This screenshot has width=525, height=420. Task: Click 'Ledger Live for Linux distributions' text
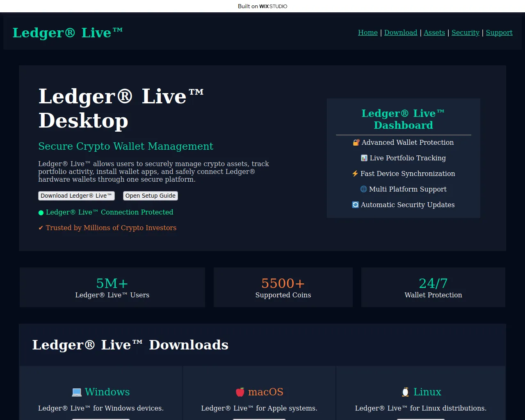click(421, 408)
